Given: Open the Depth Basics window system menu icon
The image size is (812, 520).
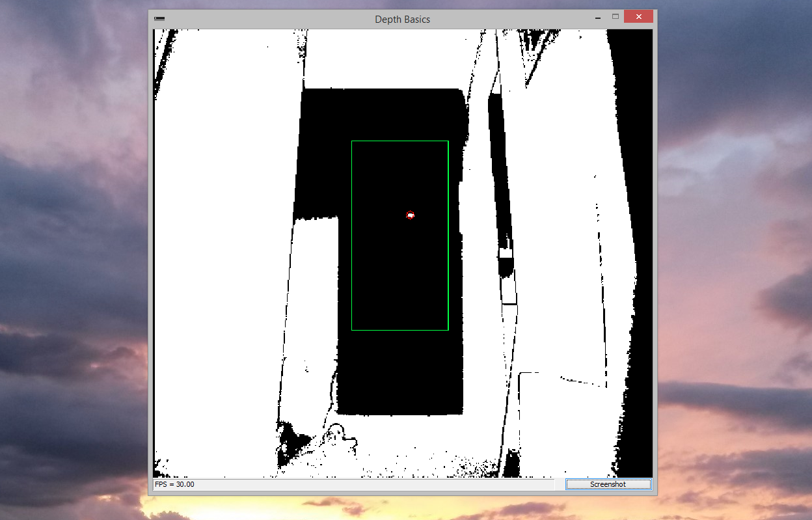Looking at the screenshot, I should (x=160, y=19).
